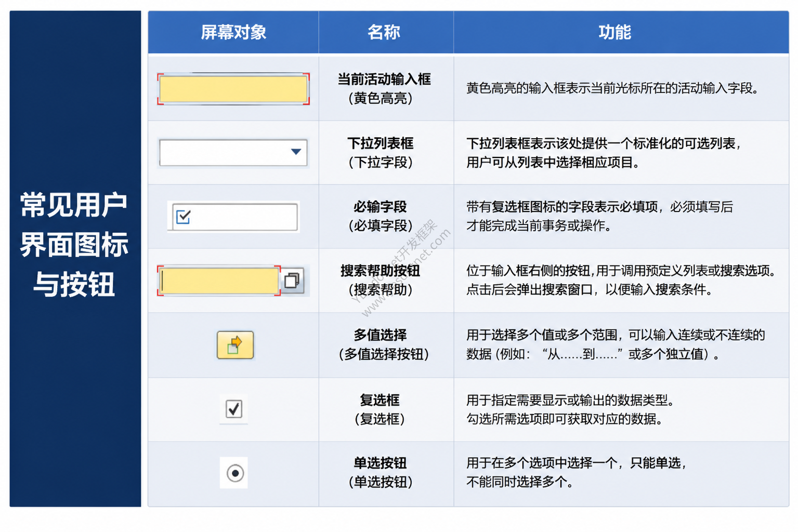Open the dropdown list box arrow
Screen dimensions: 798x532
296,152
